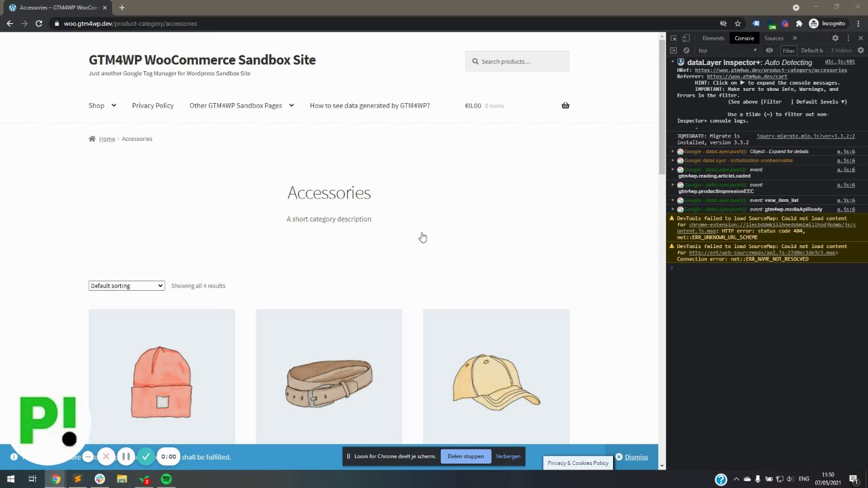Screen dimensions: 868x488
Task: Expand the 'Initialization unobservable' log entry
Action: pyautogui.click(x=673, y=161)
